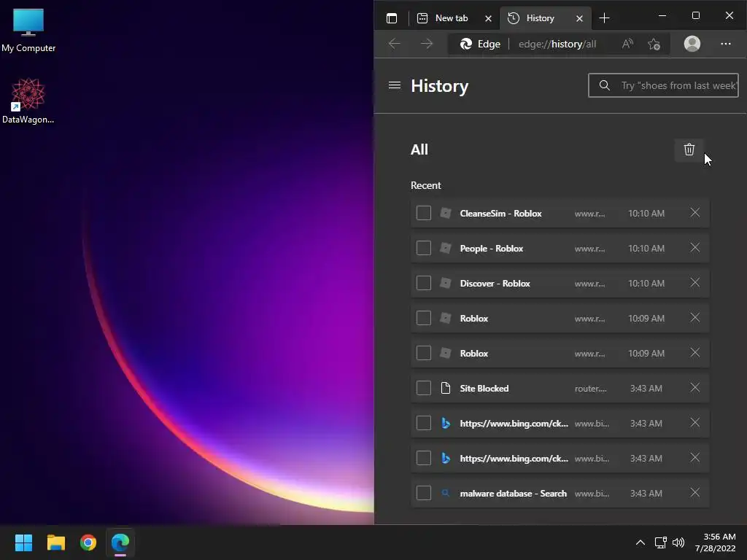Viewport: 747px width, 560px height.
Task: Tick checkbox of second bing.com/ck entry
Action: (x=424, y=458)
